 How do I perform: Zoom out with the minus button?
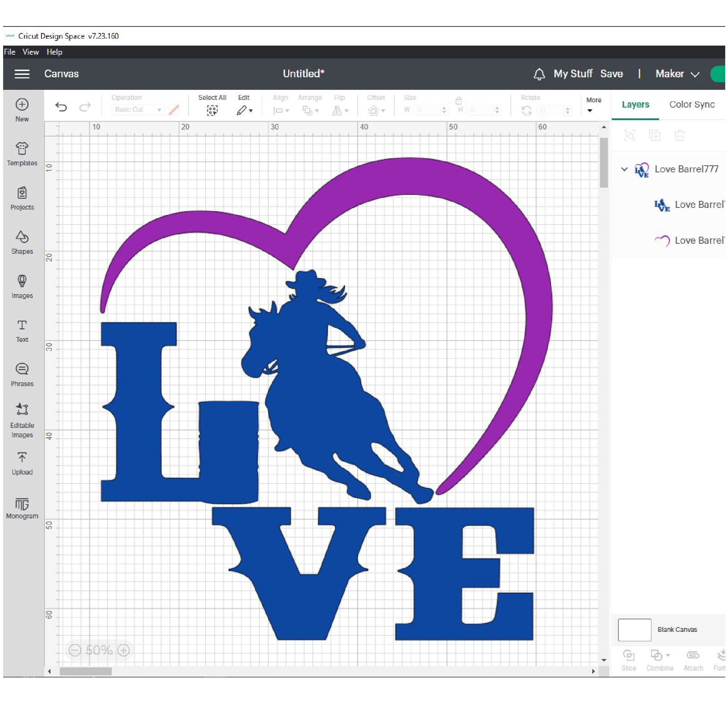(x=75, y=651)
